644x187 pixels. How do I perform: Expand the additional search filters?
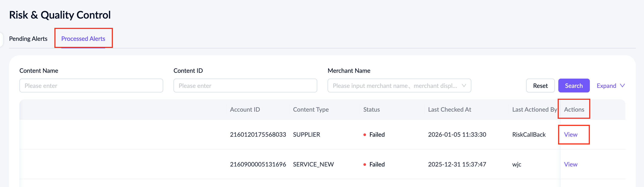tap(606, 86)
